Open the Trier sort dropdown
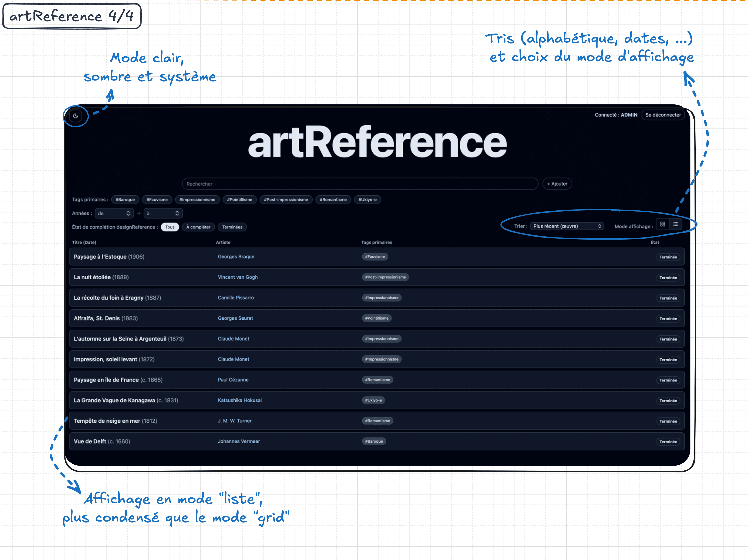The image size is (748, 560). (567, 226)
